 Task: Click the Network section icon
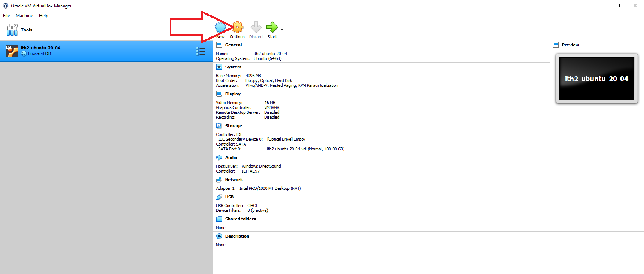click(219, 180)
